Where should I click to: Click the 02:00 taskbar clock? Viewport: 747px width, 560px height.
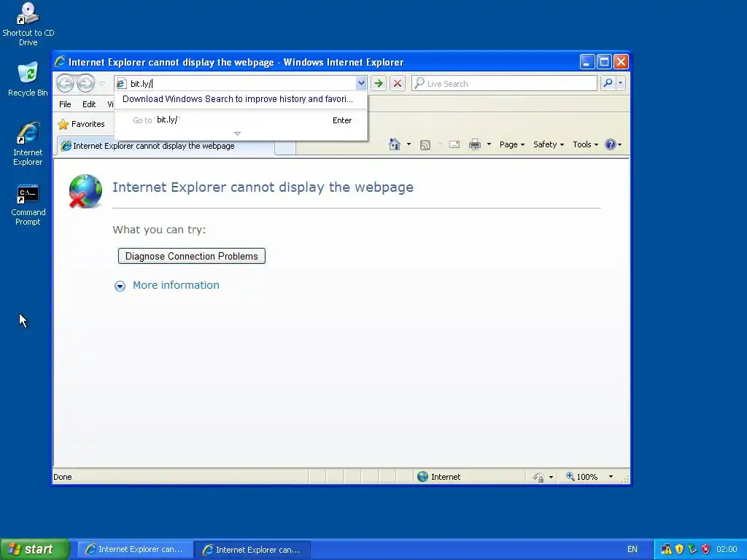(x=727, y=550)
